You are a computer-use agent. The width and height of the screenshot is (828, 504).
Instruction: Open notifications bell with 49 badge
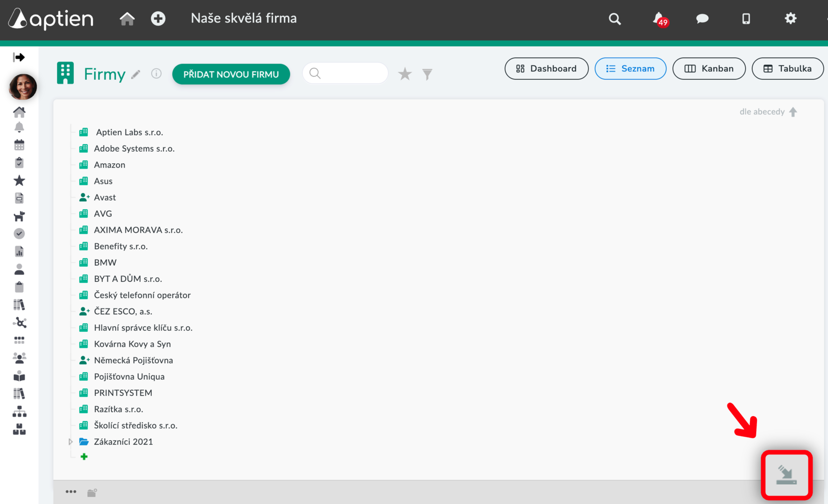point(660,19)
